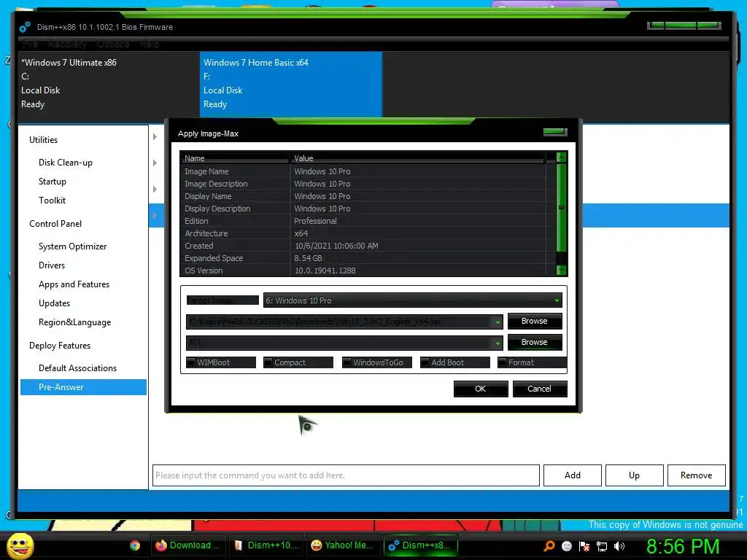This screenshot has width=747, height=560.
Task: Click the Dism++x8 taskbar button
Action: click(421, 545)
